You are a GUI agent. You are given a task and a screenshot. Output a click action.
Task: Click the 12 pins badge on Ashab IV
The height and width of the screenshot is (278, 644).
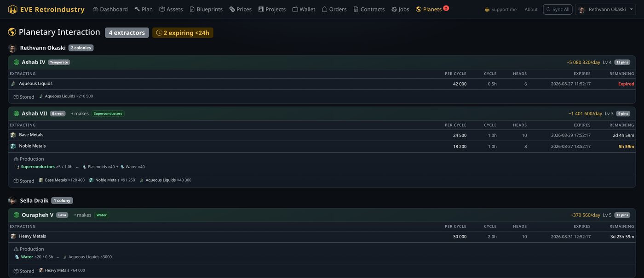[622, 62]
